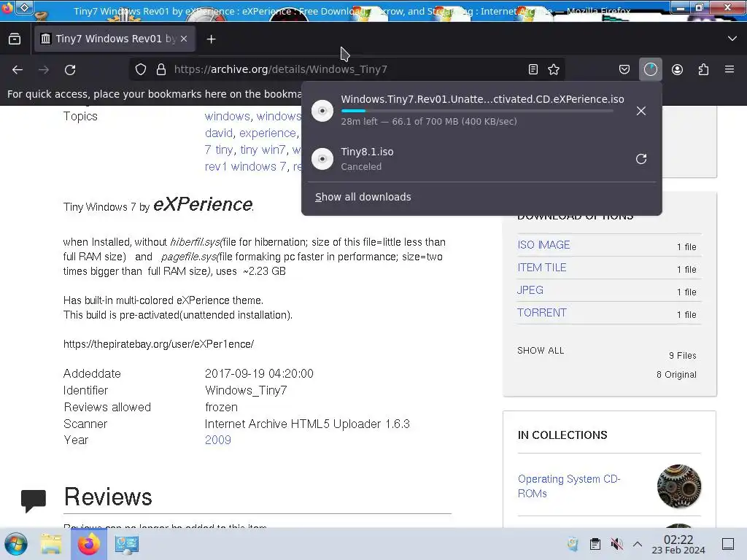Save page to Pocket

pos(624,69)
